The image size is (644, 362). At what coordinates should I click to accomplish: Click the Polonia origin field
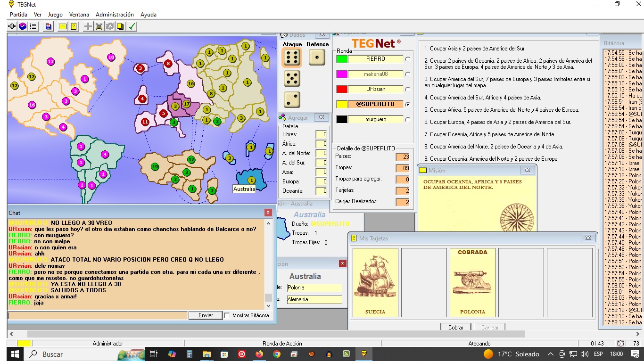click(314, 288)
